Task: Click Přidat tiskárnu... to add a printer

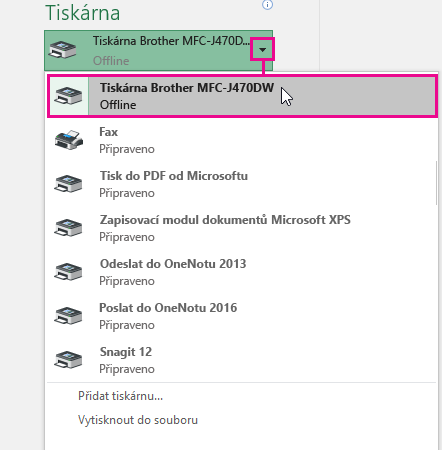Action: coord(120,396)
